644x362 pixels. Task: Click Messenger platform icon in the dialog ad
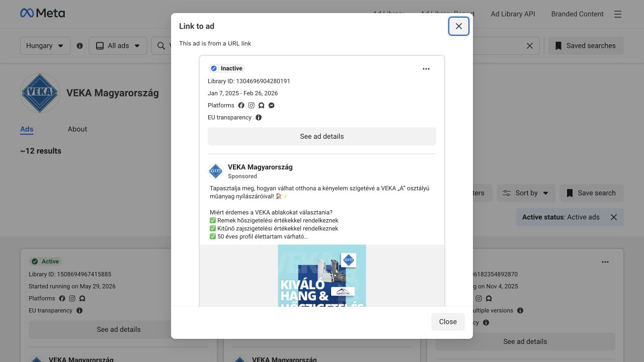click(271, 106)
